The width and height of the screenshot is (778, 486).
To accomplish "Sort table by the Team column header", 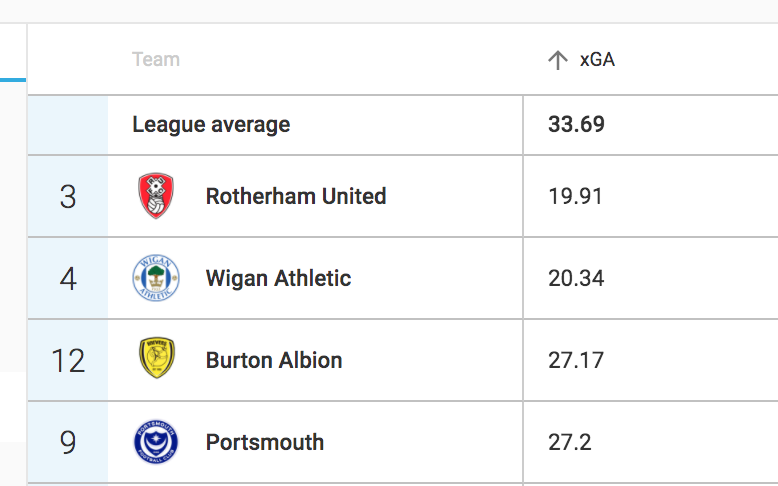I will click(x=156, y=60).
